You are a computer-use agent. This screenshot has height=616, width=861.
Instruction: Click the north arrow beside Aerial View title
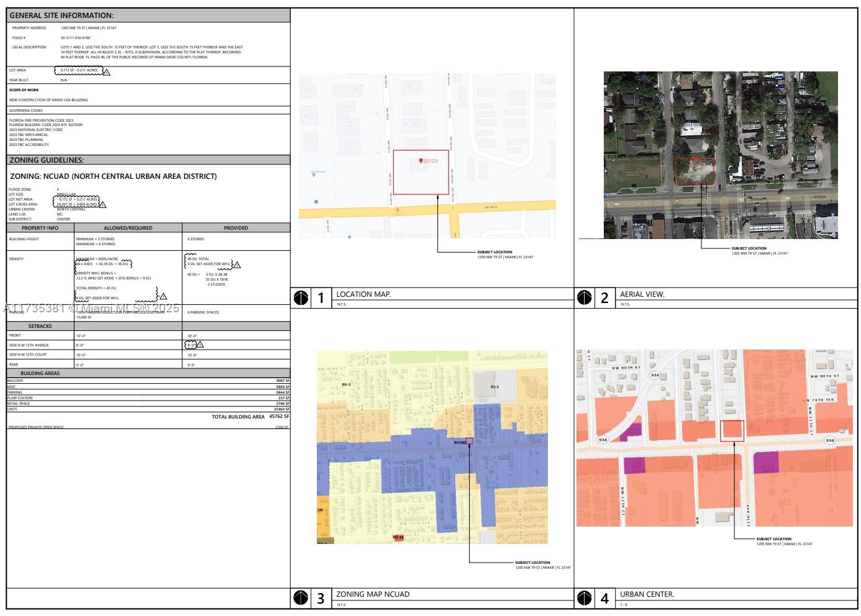585,298
